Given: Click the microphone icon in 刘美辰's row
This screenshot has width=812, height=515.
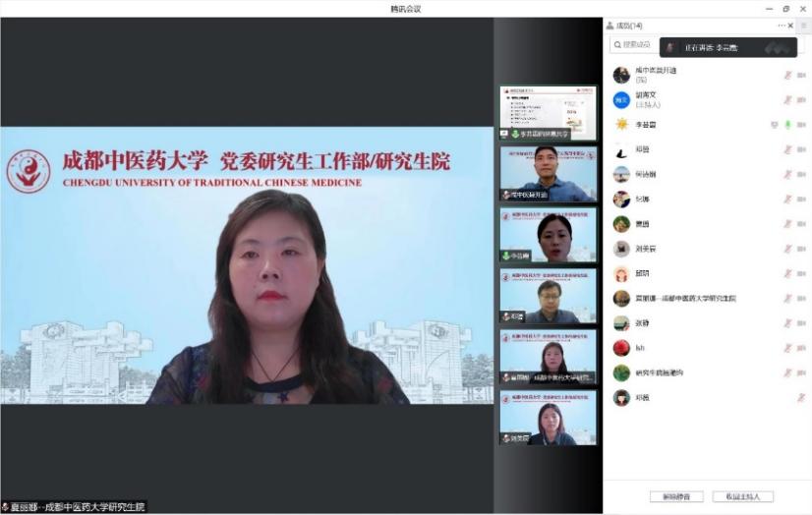Looking at the screenshot, I should coord(787,249).
